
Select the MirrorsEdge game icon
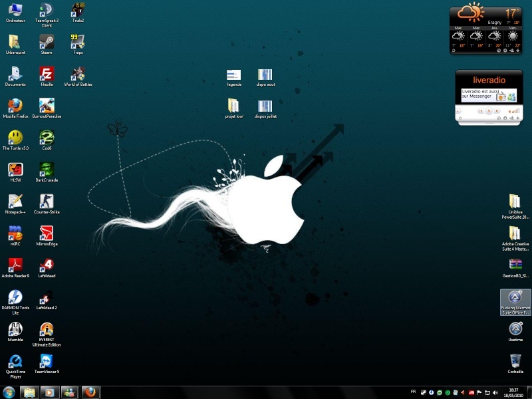pos(47,236)
